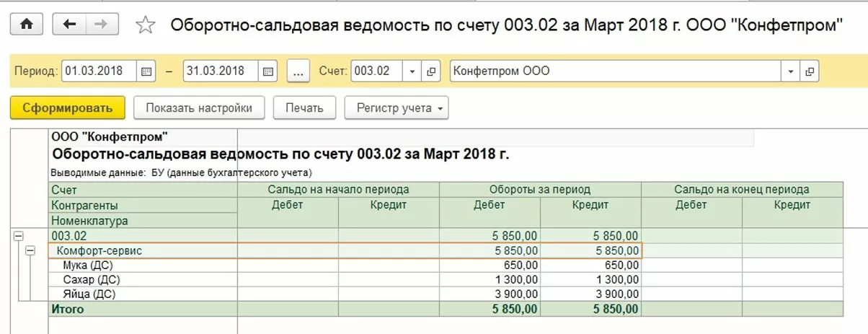Open the account 003.02 form icon

(431, 71)
